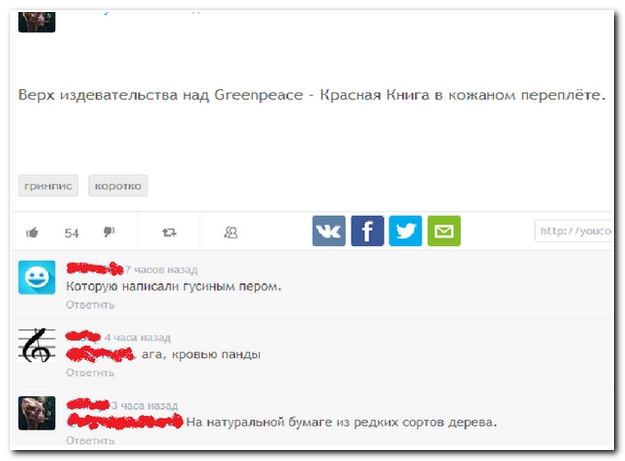This screenshot has height=461, width=625.
Task: Click the rating count 54
Action: pyautogui.click(x=72, y=233)
